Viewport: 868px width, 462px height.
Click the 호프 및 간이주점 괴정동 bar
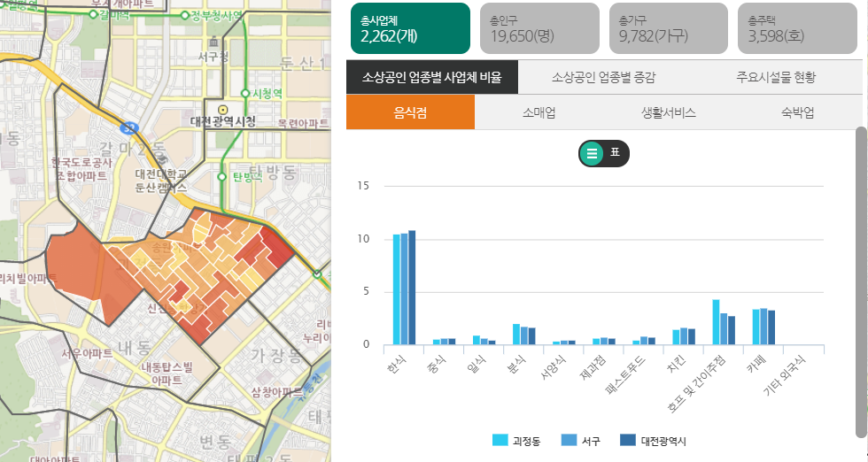point(716,322)
